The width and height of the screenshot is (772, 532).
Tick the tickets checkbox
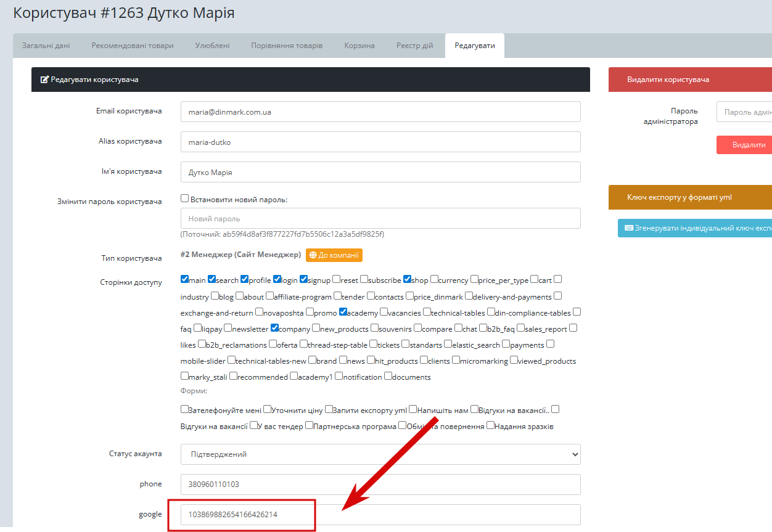tap(373, 343)
